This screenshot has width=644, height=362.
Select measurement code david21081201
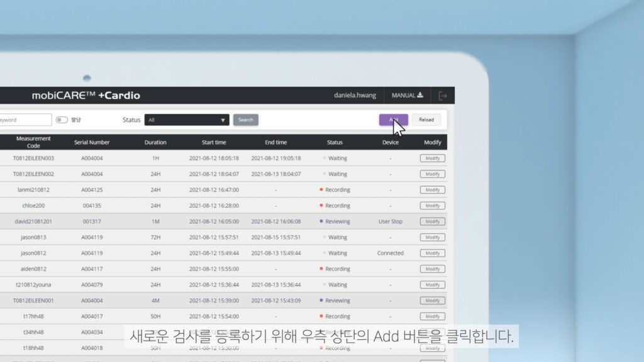click(x=33, y=222)
